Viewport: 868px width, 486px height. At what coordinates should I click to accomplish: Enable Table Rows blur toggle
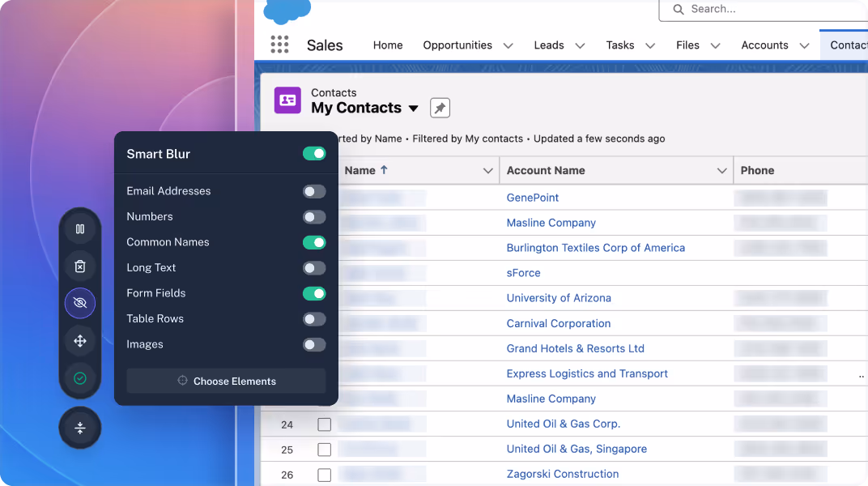(314, 319)
